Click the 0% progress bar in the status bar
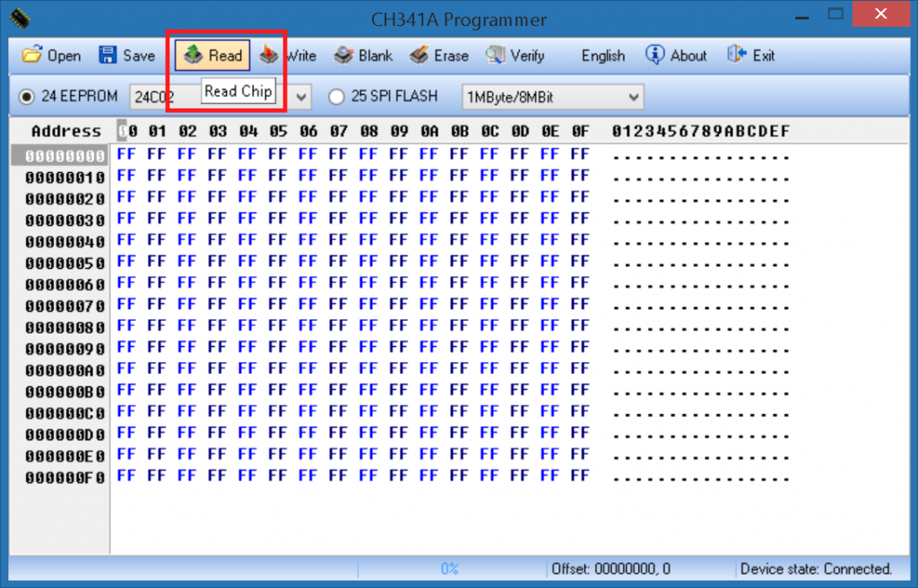The image size is (918, 588). [x=450, y=568]
